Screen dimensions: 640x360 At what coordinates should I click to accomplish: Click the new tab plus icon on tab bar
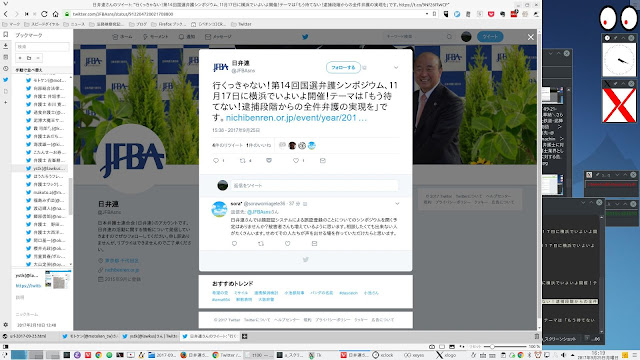pos(244,336)
